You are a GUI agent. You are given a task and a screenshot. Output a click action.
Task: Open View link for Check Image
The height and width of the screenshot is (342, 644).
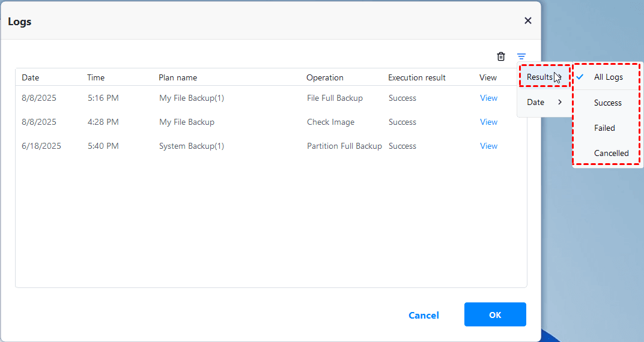pos(488,122)
